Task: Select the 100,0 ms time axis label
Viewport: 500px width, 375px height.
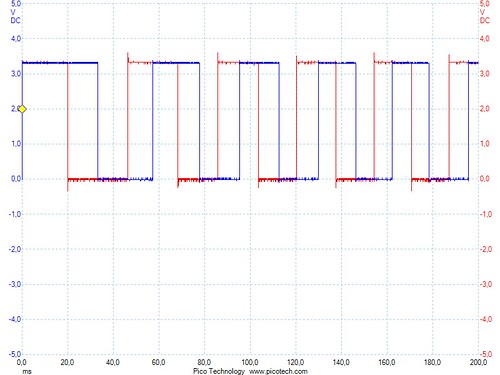Action: [250, 362]
